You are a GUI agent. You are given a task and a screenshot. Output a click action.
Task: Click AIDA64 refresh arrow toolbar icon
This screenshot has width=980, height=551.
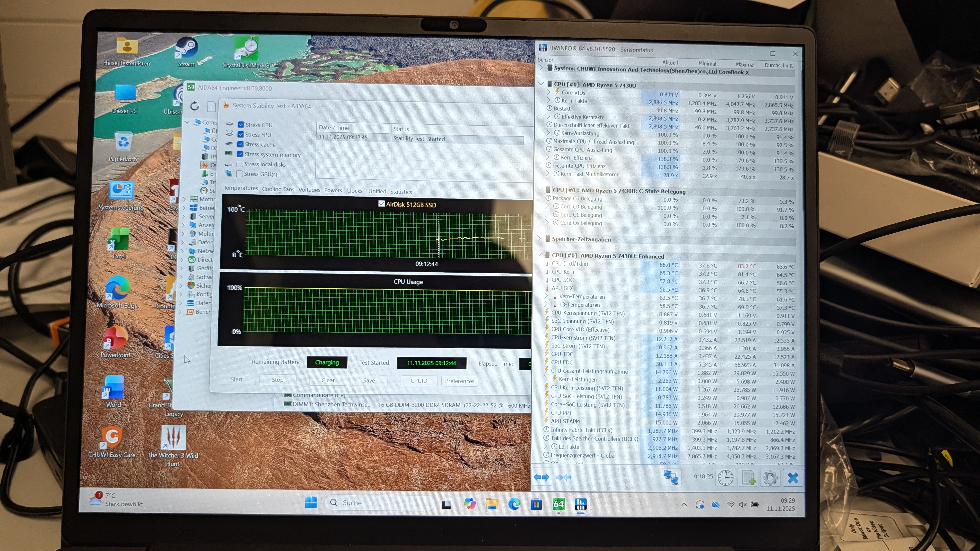(194, 106)
